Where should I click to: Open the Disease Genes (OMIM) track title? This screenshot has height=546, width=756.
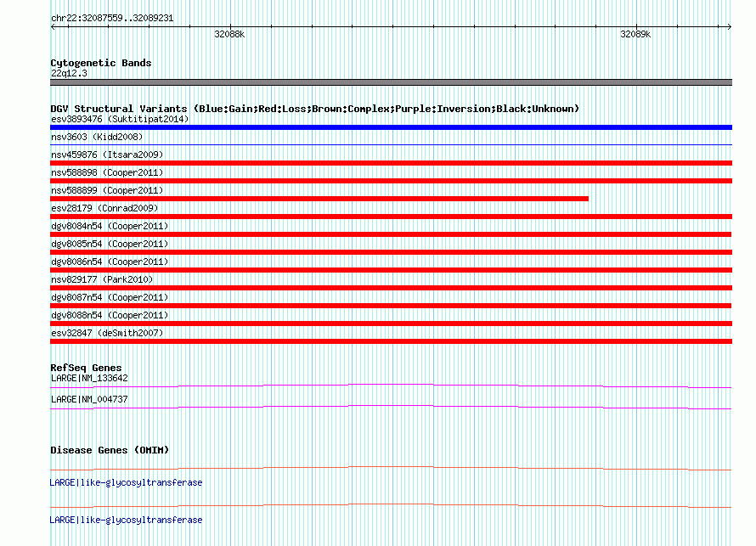pyautogui.click(x=110, y=450)
